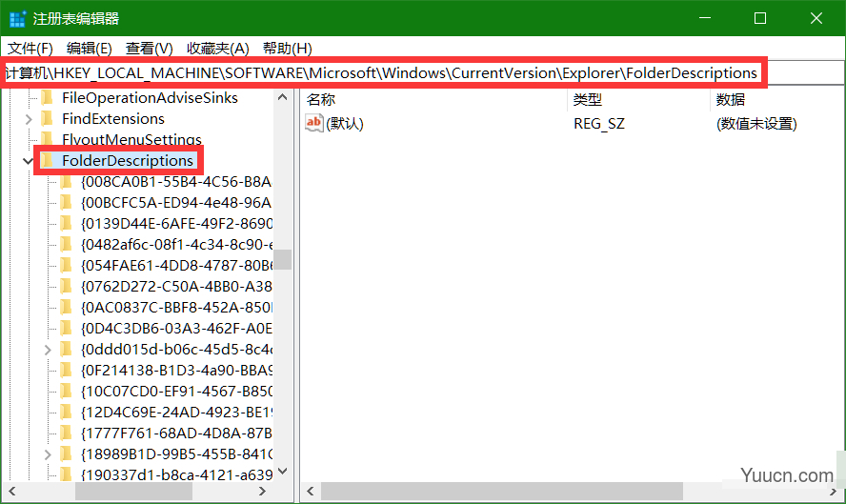
Task: Select the {0D4C3DB6-03A3-462F subkey
Action: click(x=176, y=329)
